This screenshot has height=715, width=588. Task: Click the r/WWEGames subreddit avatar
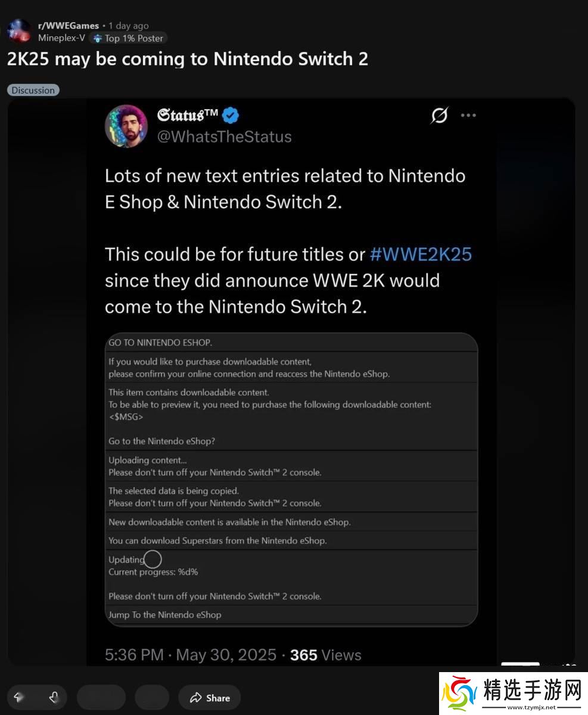19,31
